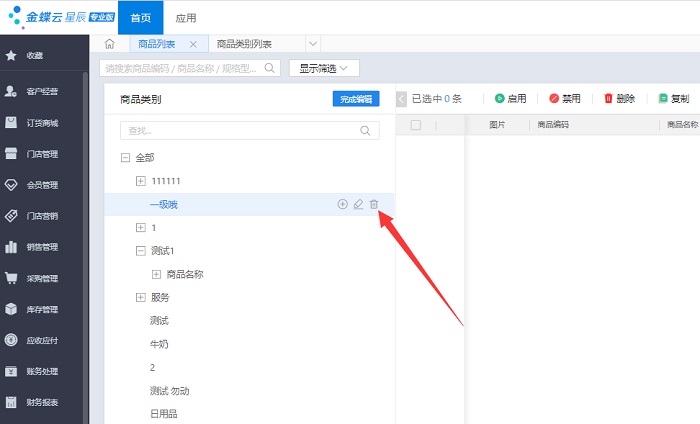
Task: Open 订货商城 in the sidebar
Action: pos(41,123)
